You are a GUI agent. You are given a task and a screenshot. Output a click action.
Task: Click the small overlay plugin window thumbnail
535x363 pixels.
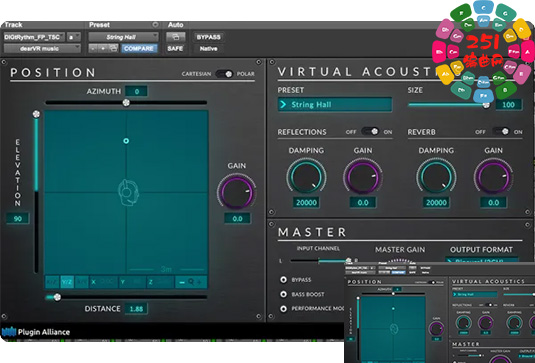click(x=439, y=313)
